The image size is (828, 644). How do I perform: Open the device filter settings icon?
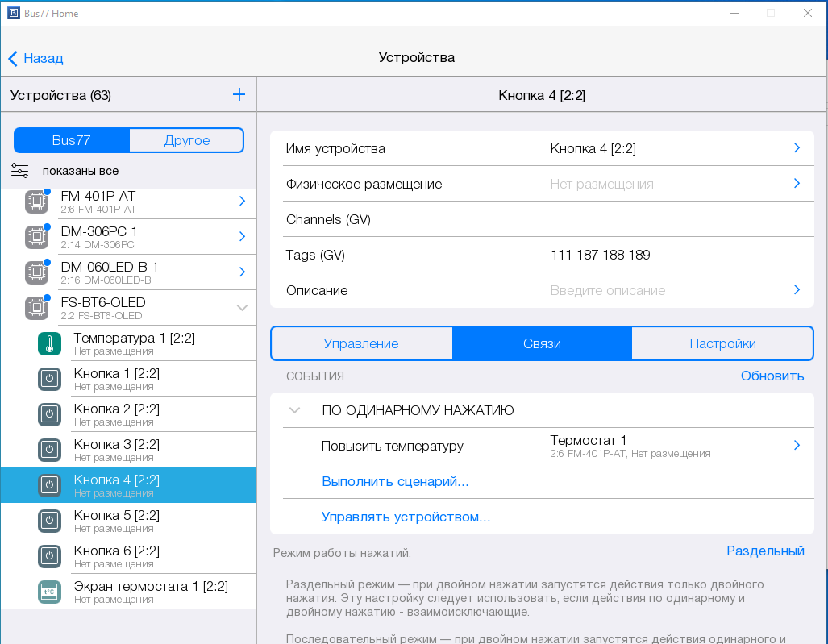(x=20, y=171)
